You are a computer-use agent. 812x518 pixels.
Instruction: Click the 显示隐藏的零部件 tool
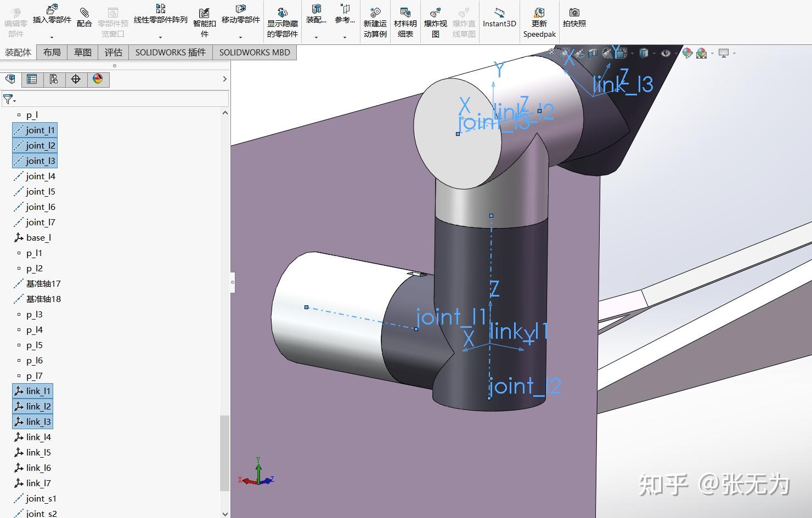tap(282, 19)
